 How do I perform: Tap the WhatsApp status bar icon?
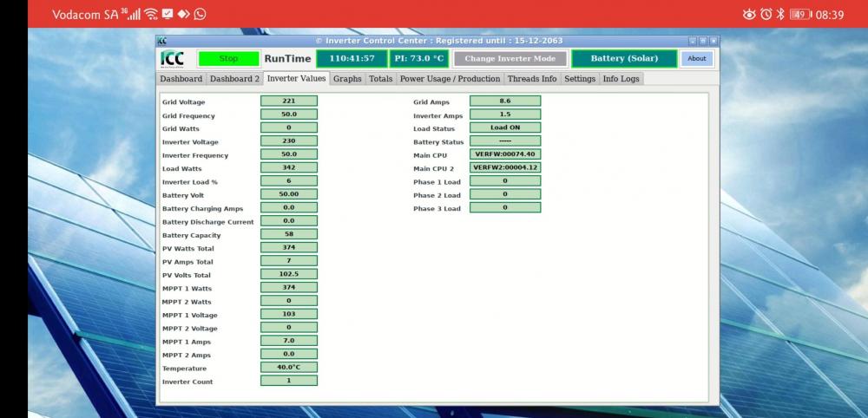click(x=201, y=15)
